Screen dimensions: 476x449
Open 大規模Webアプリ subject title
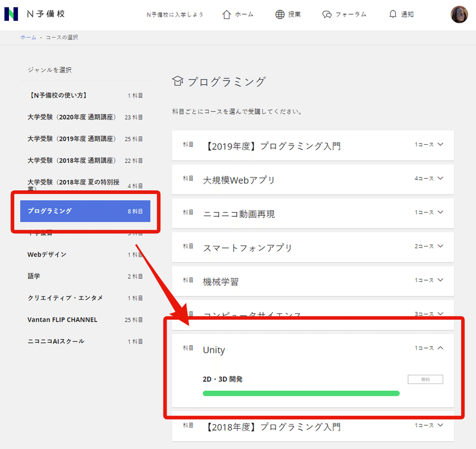click(239, 180)
